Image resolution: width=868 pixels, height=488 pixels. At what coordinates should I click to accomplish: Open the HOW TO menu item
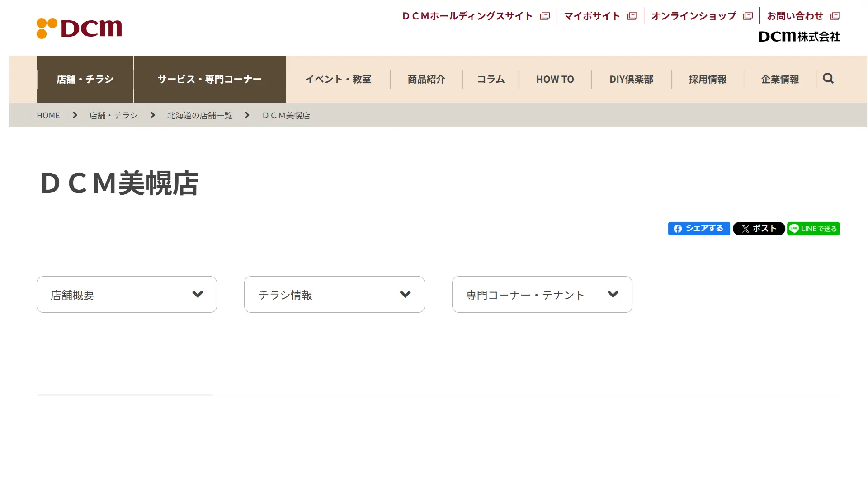[x=555, y=79]
